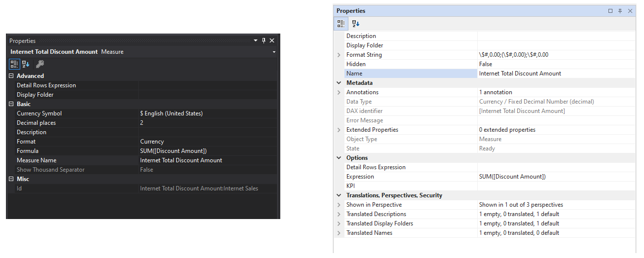Maximize the light Properties panel

[x=610, y=11]
